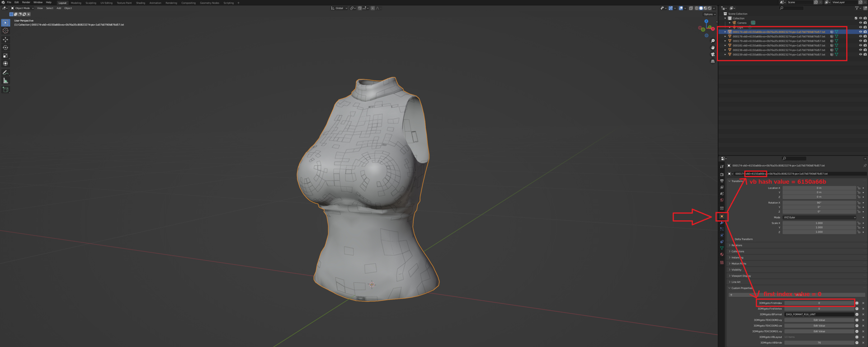The image size is (868, 347).
Task: Hide 000179-vb0 object with eye icon
Action: (860, 41)
